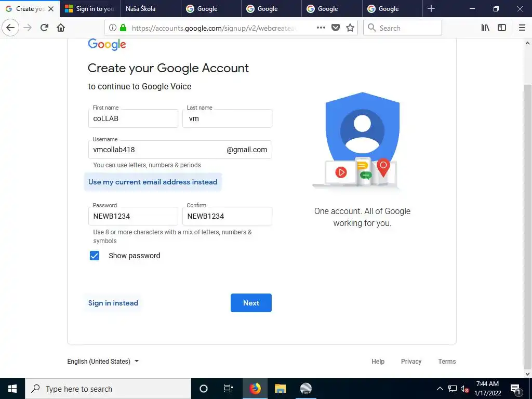Screen dimensions: 532x399
Task: Click the browser forward arrow
Action: [x=28, y=28]
